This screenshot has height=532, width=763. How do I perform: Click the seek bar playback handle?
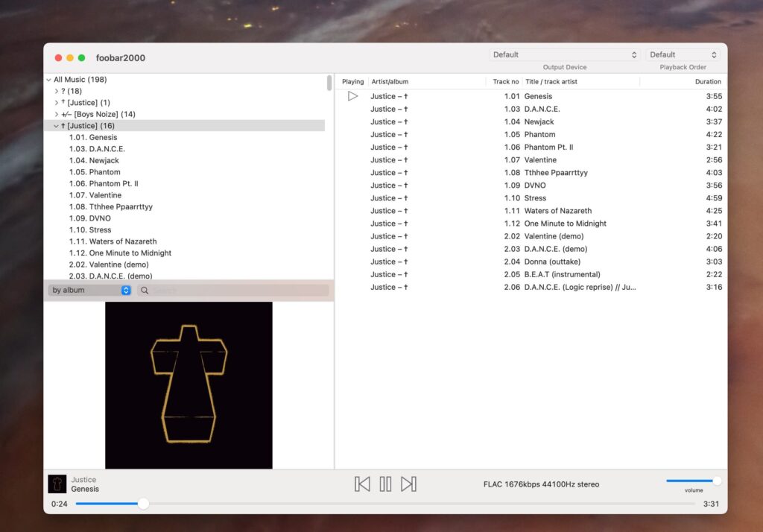point(143,504)
